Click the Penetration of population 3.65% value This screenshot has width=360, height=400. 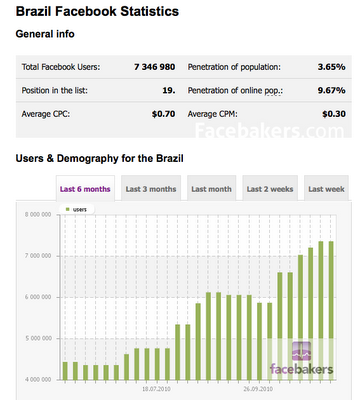tap(331, 67)
